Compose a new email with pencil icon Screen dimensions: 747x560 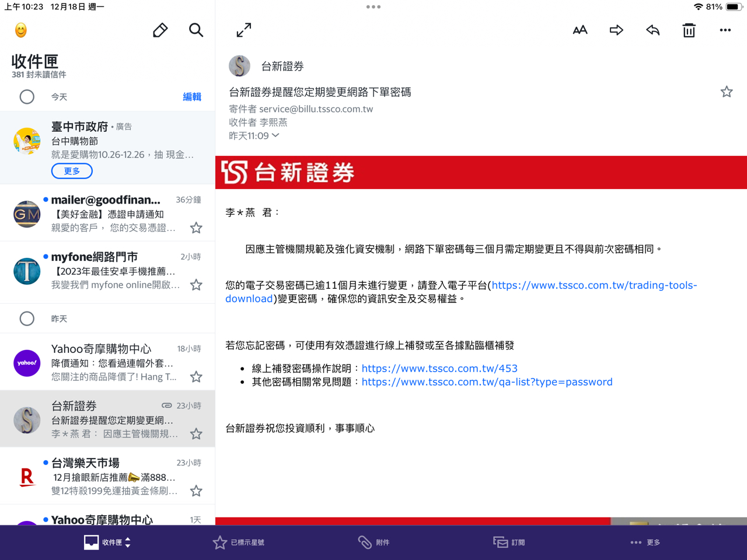pos(160,30)
